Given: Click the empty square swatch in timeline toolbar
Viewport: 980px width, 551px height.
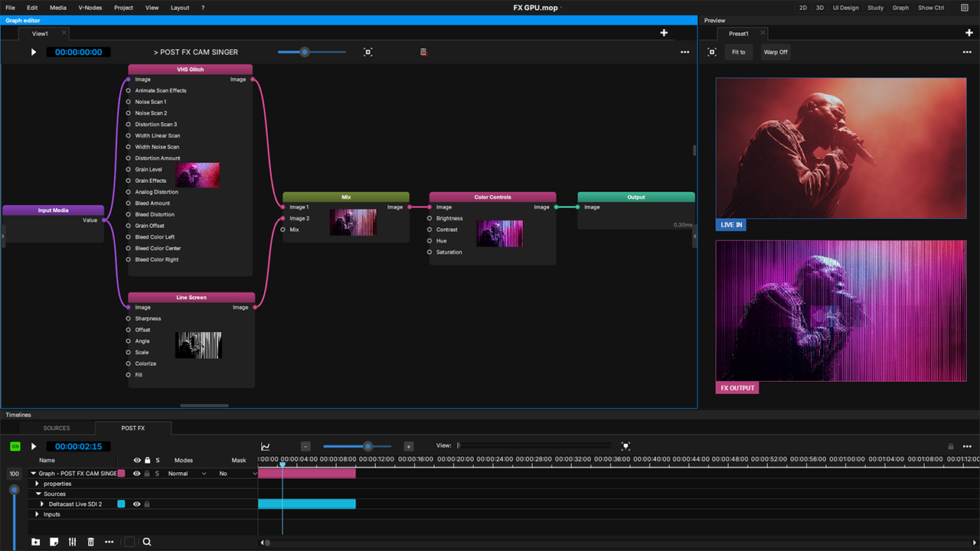Looking at the screenshot, I should pyautogui.click(x=129, y=542).
